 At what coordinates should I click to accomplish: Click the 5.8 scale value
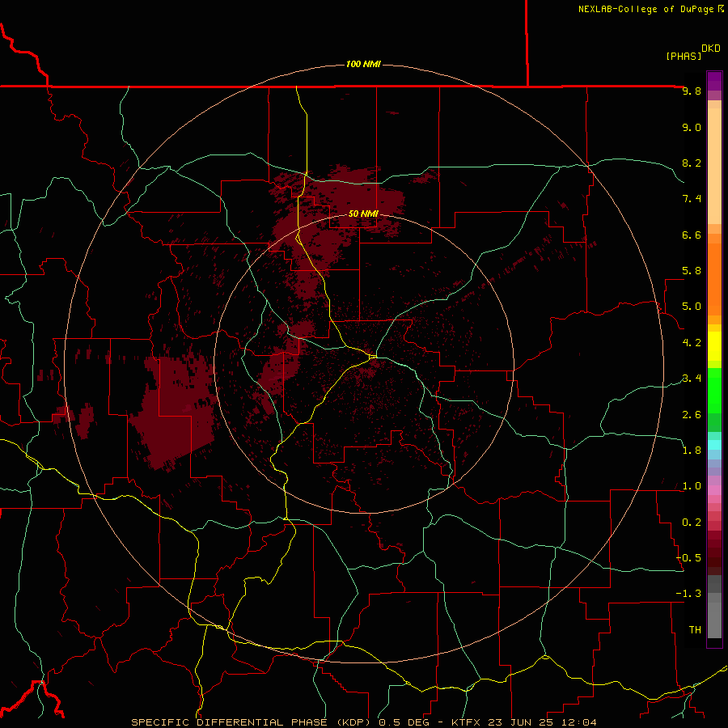tap(692, 271)
